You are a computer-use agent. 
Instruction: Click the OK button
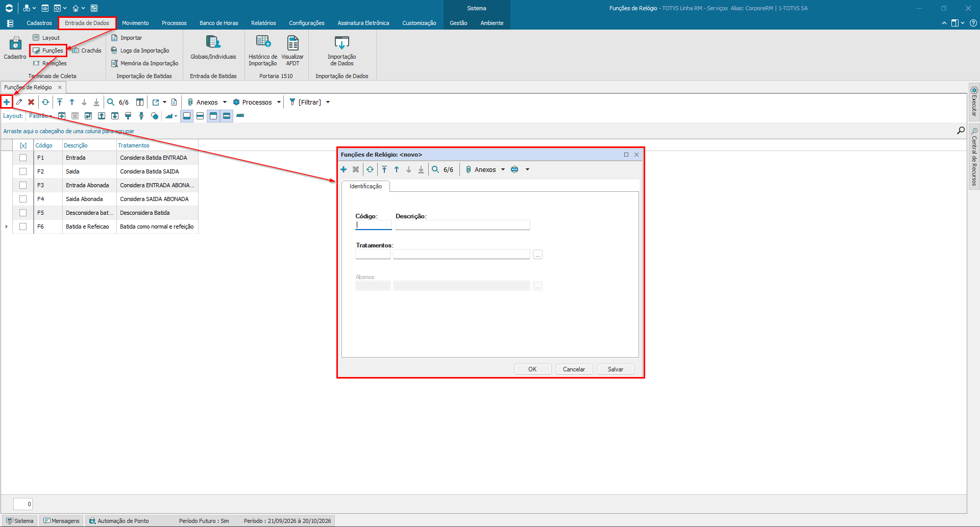tap(532, 369)
